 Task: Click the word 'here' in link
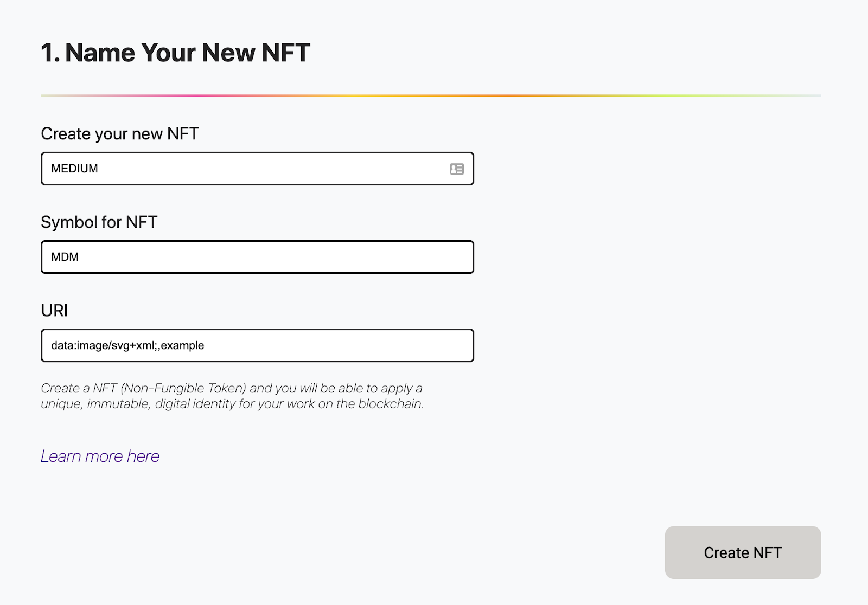point(143,456)
